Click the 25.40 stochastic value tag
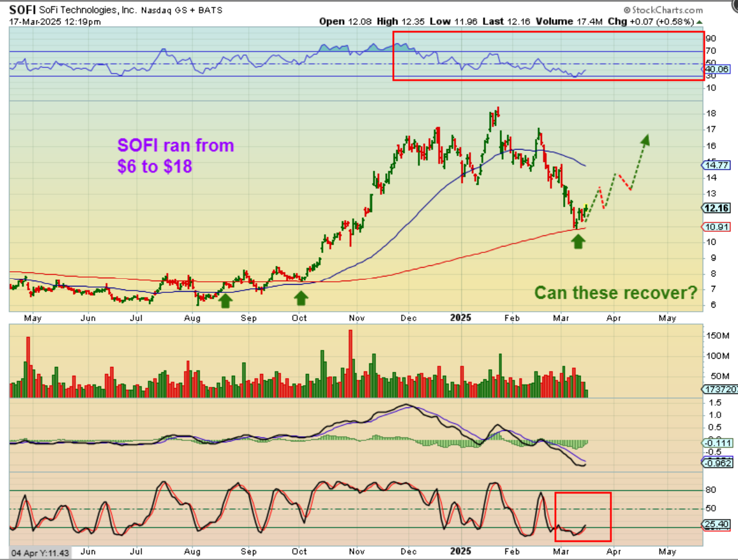Screen dimensions: 738x560 pos(717,525)
